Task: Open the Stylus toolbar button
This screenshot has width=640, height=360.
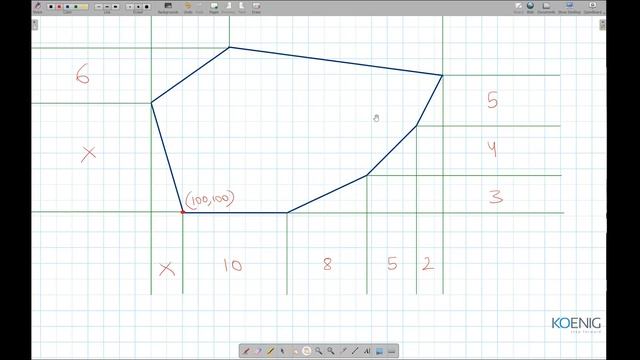Action: (x=38, y=7)
